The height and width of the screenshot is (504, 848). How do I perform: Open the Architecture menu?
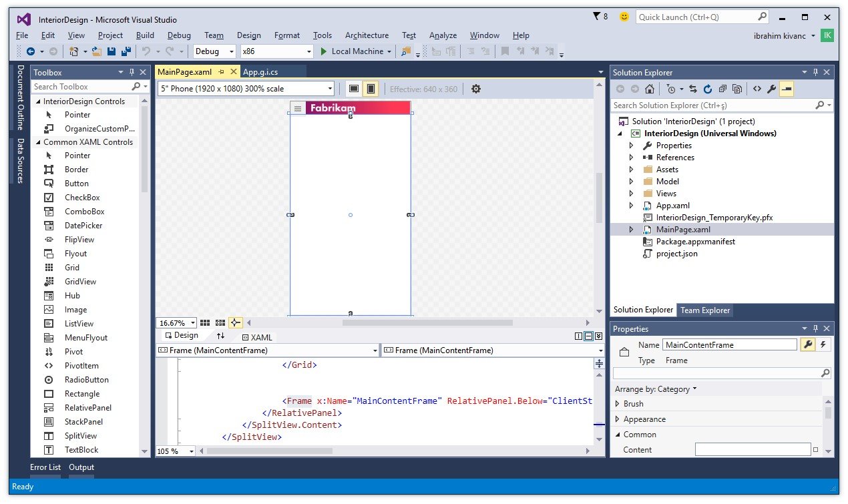[x=367, y=35]
